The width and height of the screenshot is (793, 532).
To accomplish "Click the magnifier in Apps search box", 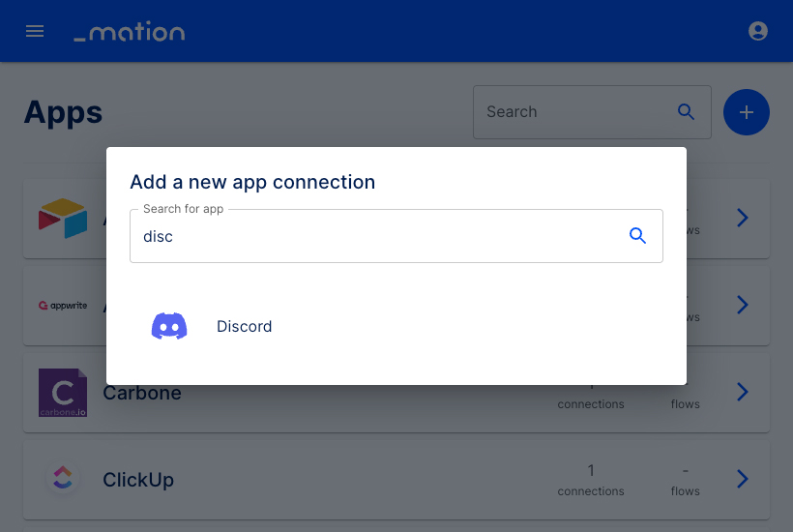I will click(x=686, y=112).
